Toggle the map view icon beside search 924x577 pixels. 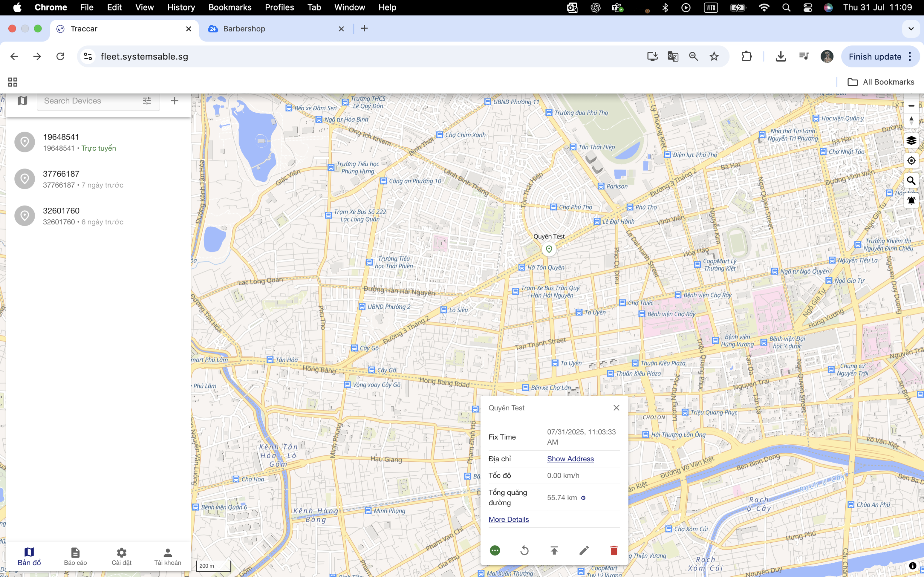point(22,101)
